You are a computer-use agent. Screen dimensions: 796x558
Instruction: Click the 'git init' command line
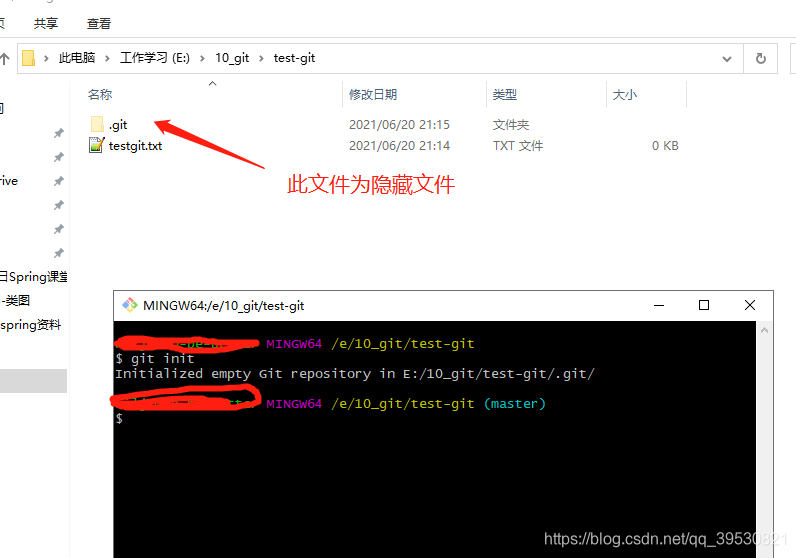click(155, 358)
